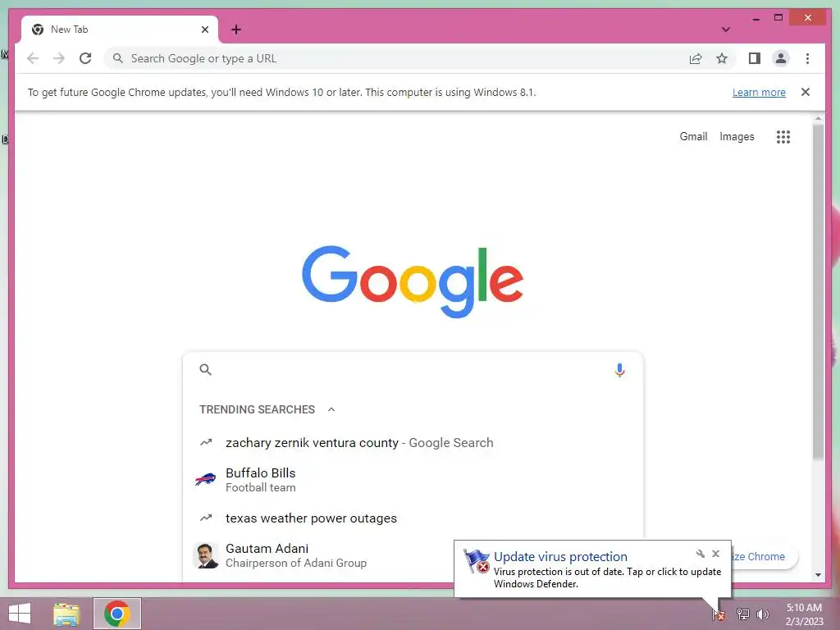
Task: Click inside the Google search field
Action: (413, 370)
